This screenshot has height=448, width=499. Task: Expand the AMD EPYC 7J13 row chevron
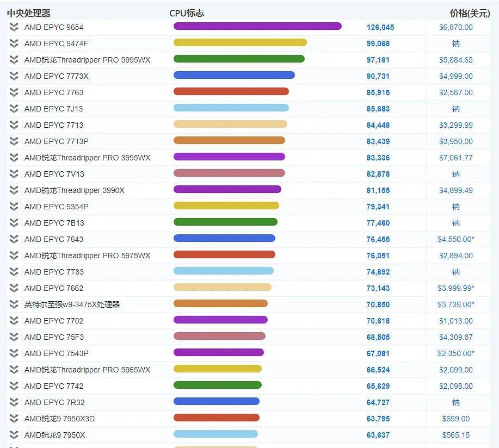tap(14, 108)
